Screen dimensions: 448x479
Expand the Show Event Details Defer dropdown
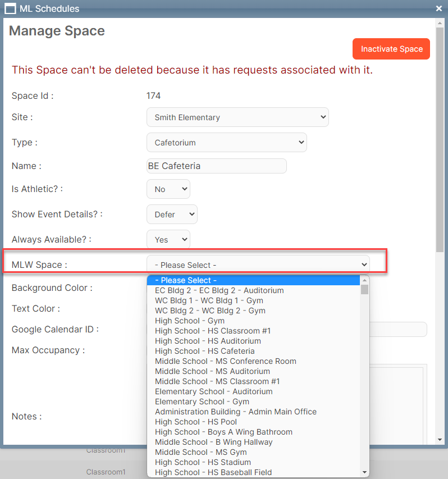pos(172,215)
